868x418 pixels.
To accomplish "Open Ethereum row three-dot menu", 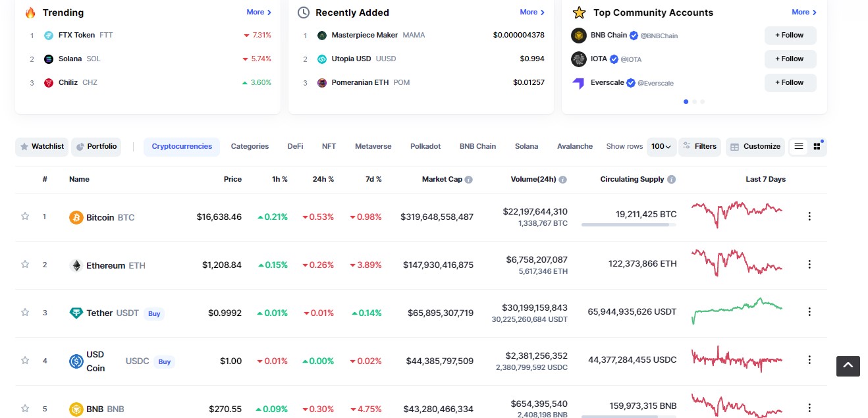I will coord(809,265).
